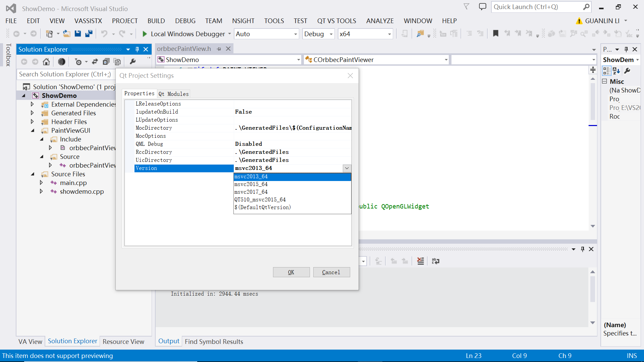Sync Solution Explorer with active document
The height and width of the screenshot is (362, 644).
point(95,62)
